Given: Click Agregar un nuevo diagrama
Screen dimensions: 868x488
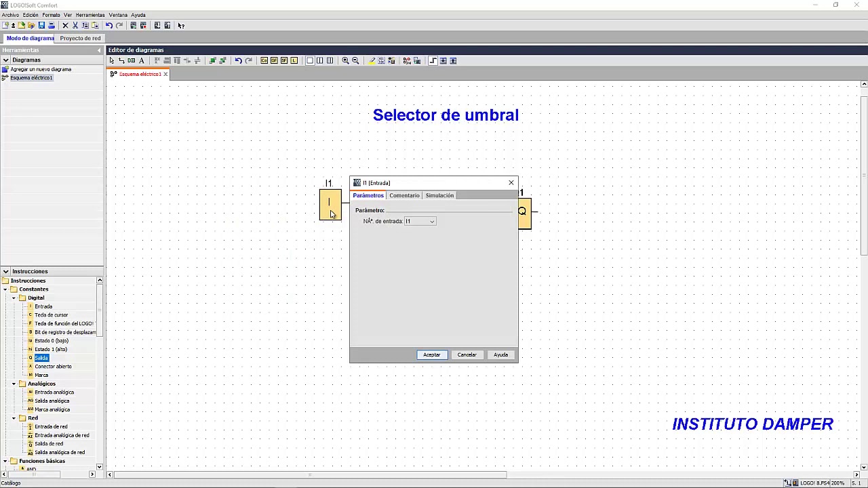Looking at the screenshot, I should pyautogui.click(x=41, y=69).
